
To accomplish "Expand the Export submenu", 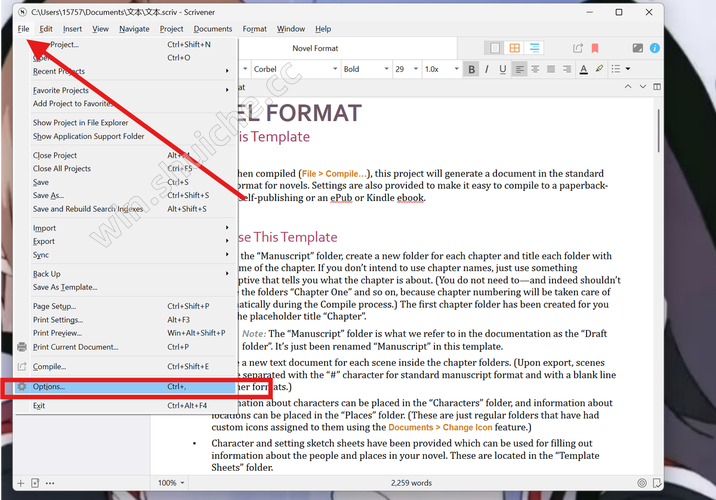I will coord(125,241).
